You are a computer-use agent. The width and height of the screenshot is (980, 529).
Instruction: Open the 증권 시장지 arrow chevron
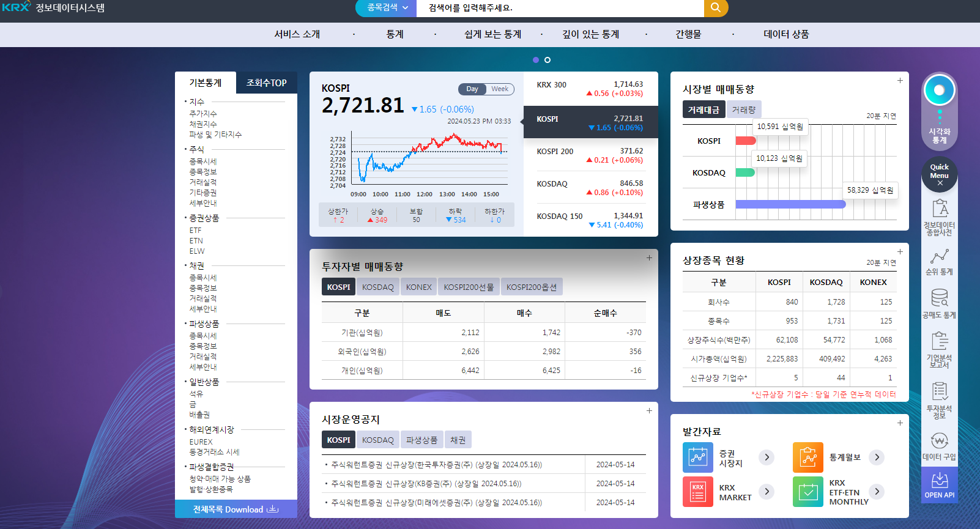(x=767, y=457)
